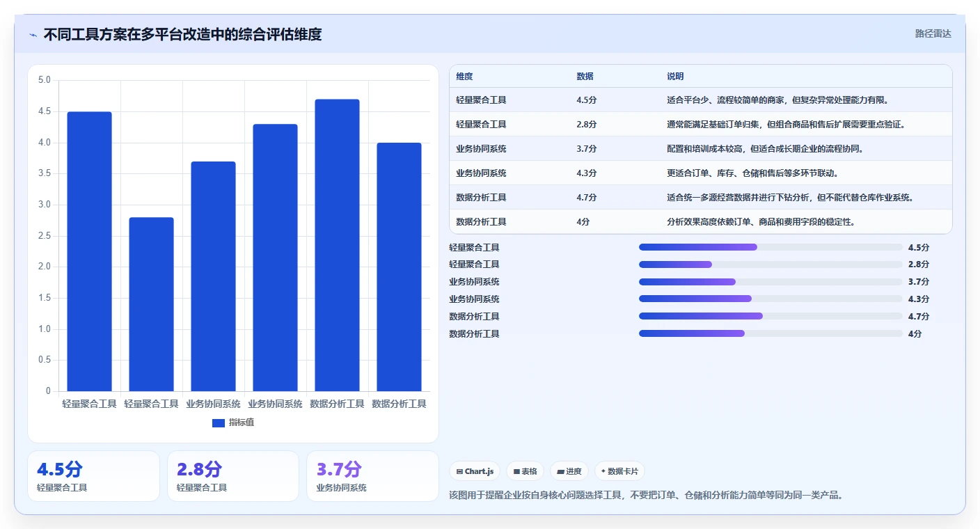Click the chart bar at 3.7
This screenshot has width=980, height=529.
click(x=213, y=276)
